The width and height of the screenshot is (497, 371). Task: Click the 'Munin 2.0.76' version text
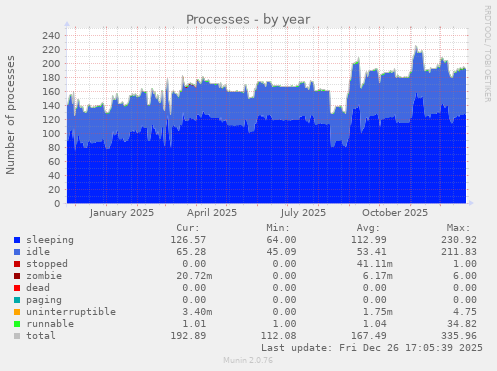[x=248, y=360]
